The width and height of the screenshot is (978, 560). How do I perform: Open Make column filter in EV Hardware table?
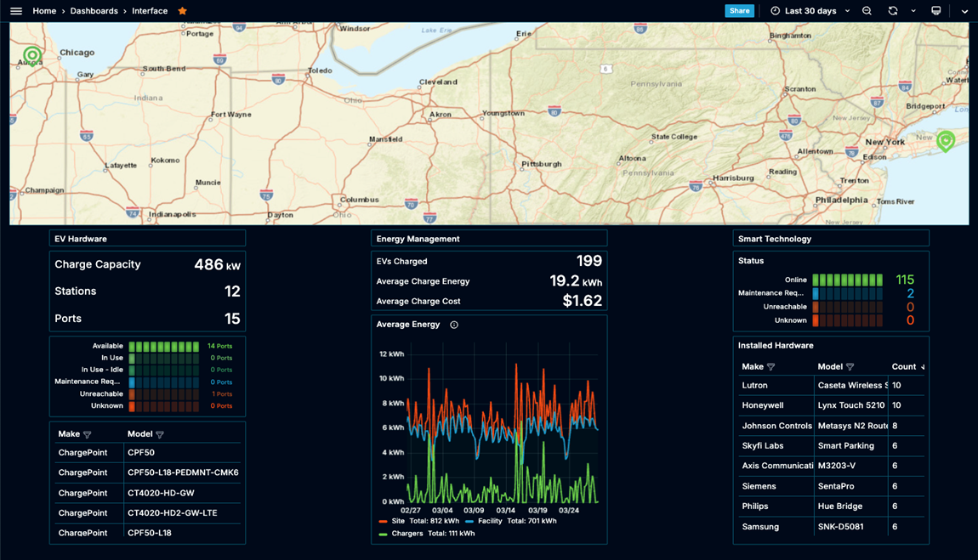(x=88, y=434)
